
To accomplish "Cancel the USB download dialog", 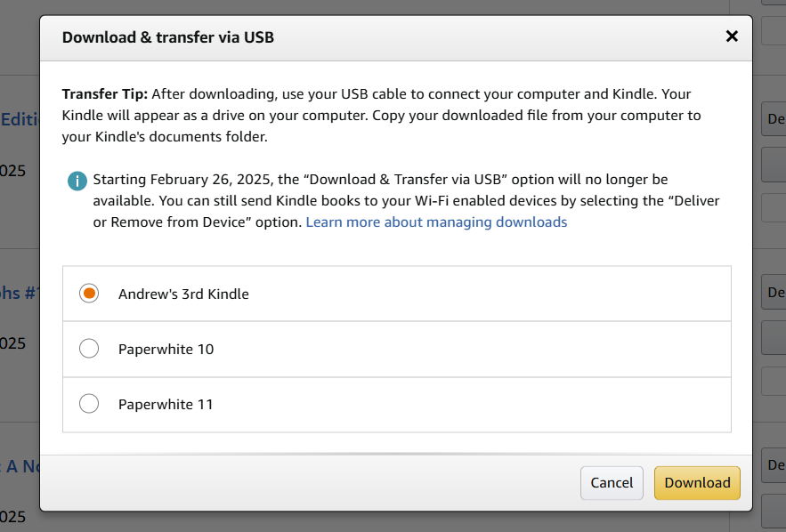I will tap(612, 483).
